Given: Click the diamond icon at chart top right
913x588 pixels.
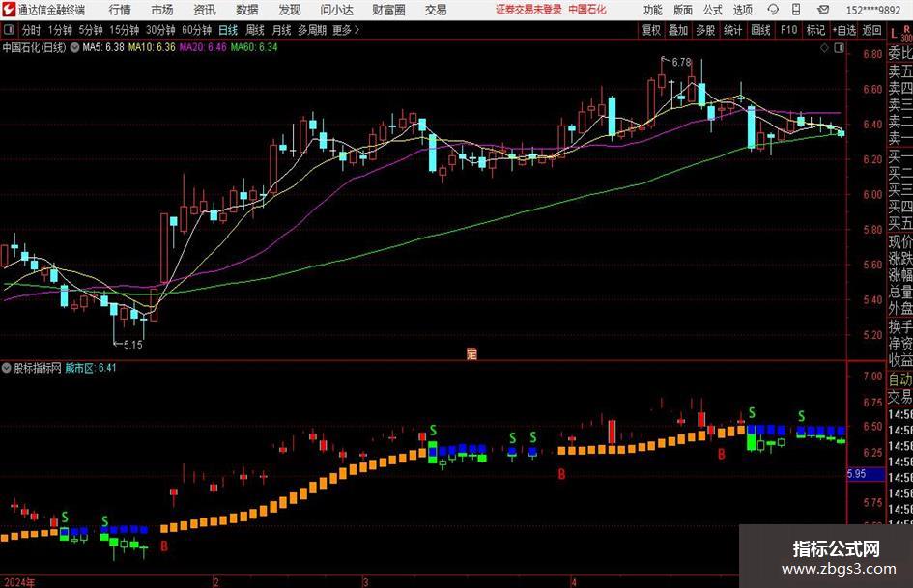Looking at the screenshot, I should pyautogui.click(x=824, y=48).
